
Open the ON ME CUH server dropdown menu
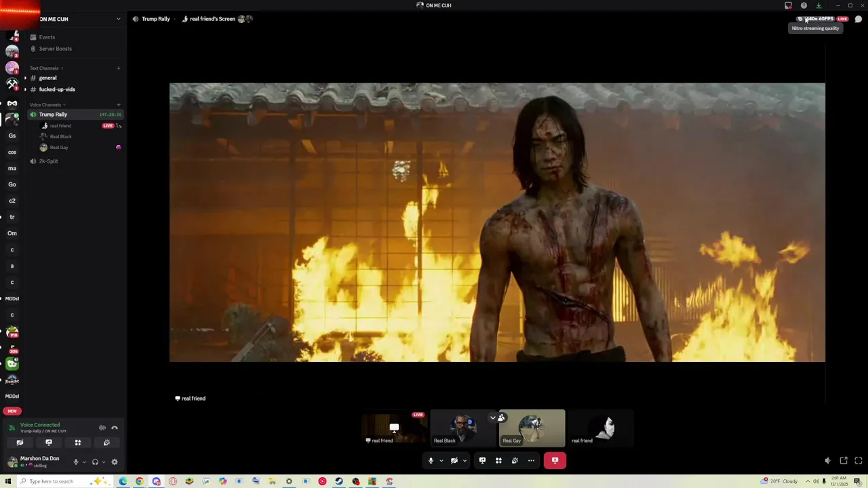(x=118, y=19)
